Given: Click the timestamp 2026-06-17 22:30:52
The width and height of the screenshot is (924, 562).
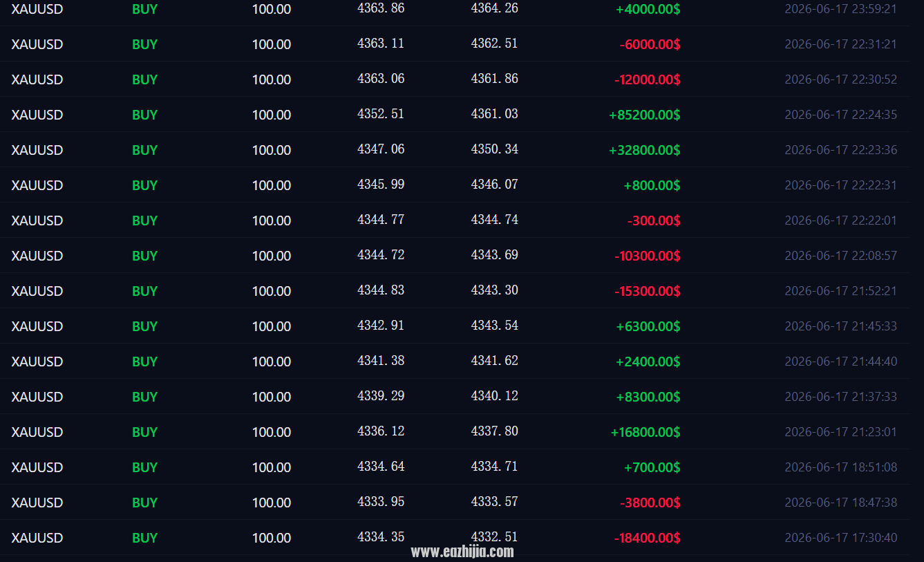Looking at the screenshot, I should pos(841,79).
